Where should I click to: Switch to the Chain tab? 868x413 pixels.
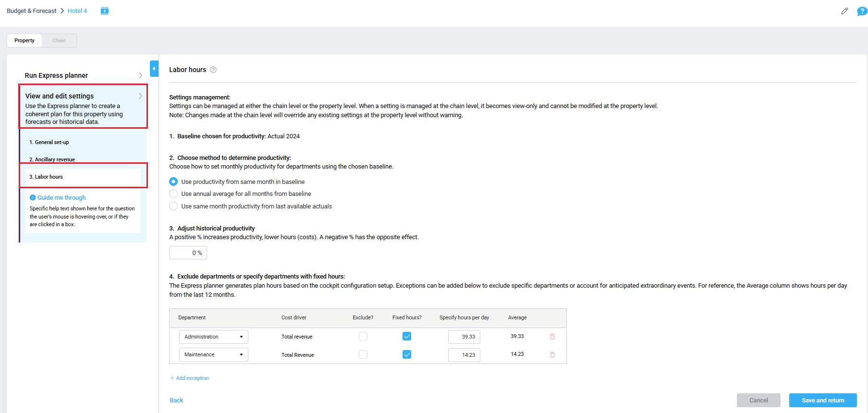pyautogui.click(x=59, y=40)
